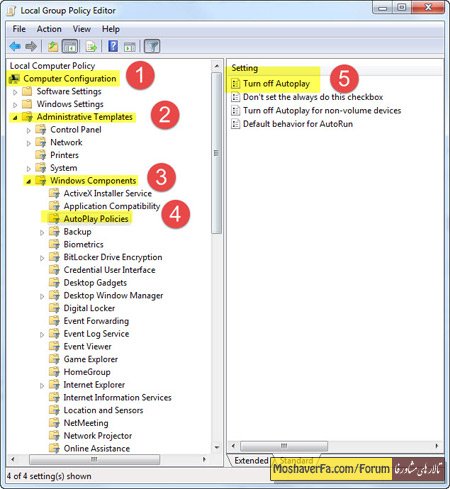The width and height of the screenshot is (450, 489).
Task: Click the Turn off Autoplay setting icon
Action: pos(235,84)
